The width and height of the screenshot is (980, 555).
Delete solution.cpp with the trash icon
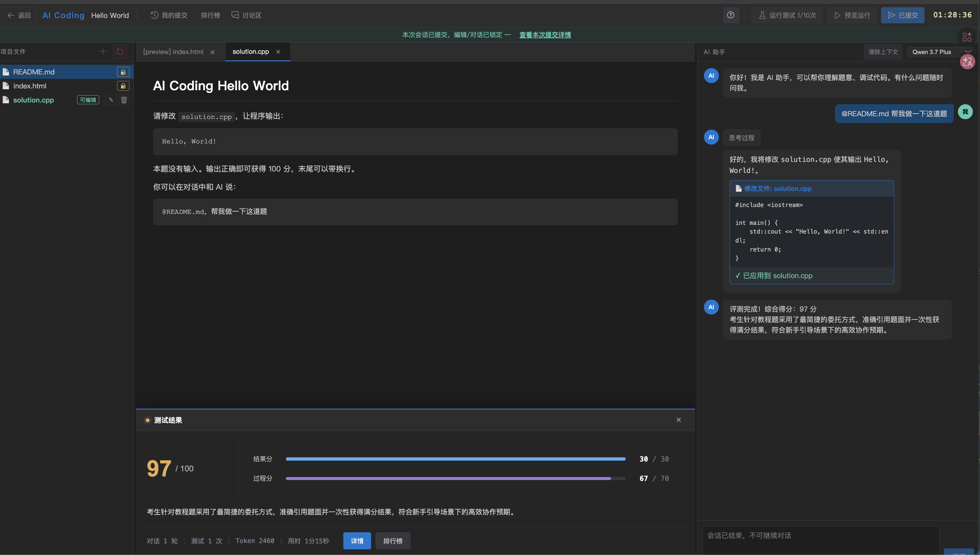[124, 100]
